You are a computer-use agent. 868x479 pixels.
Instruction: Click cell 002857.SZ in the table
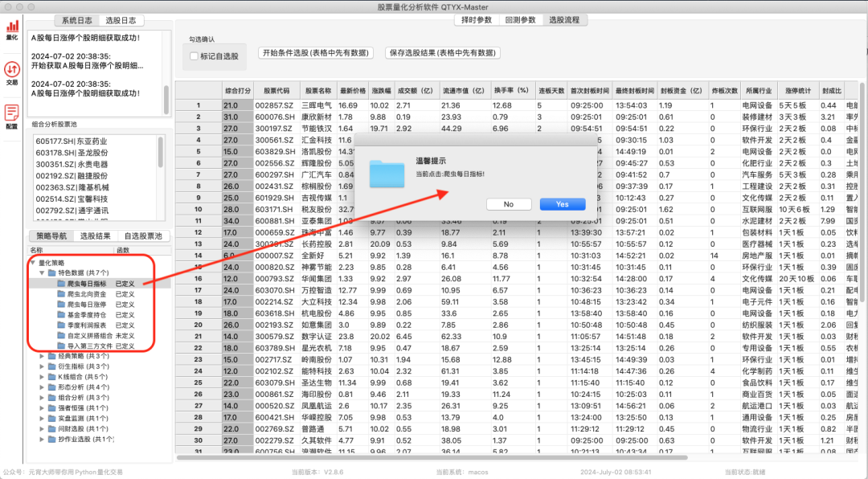click(x=276, y=105)
